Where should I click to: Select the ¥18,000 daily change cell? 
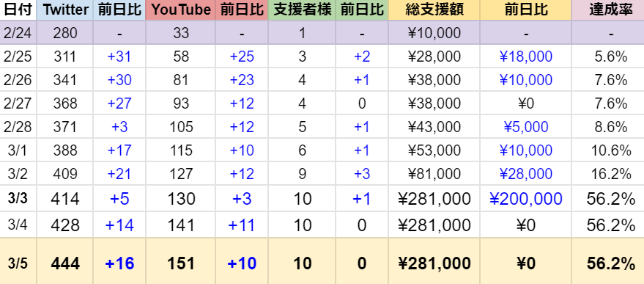(x=526, y=56)
